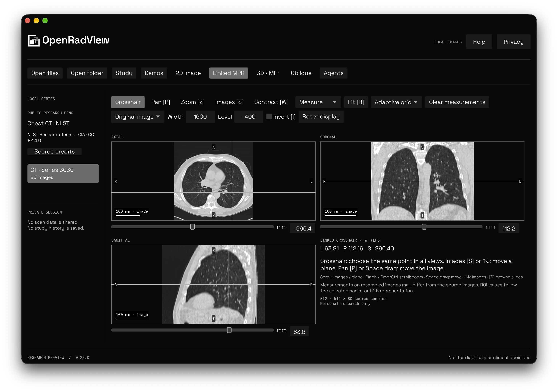Switch to 2D image view
This screenshot has width=558, height=392.
pyautogui.click(x=188, y=73)
